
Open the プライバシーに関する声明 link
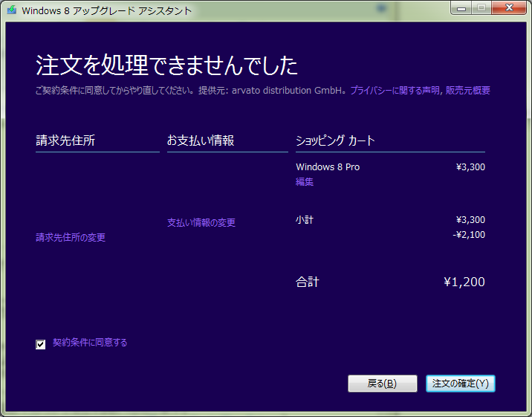[395, 90]
